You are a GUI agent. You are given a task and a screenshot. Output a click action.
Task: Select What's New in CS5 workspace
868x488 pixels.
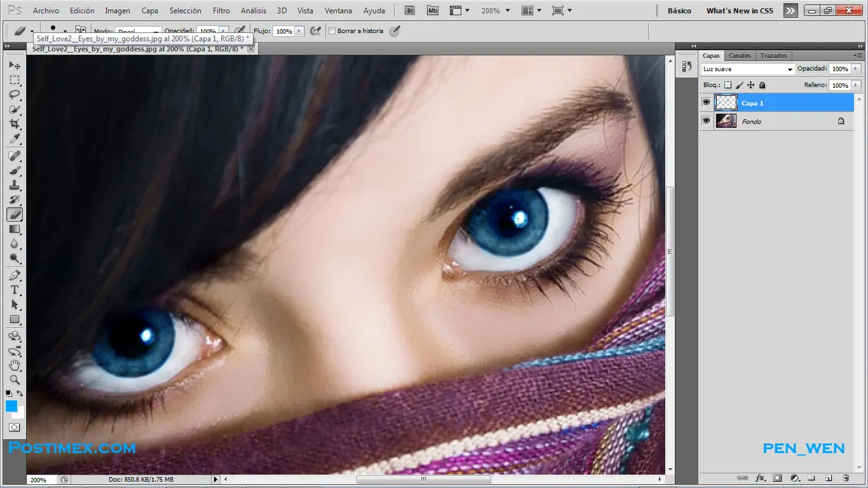click(x=740, y=11)
